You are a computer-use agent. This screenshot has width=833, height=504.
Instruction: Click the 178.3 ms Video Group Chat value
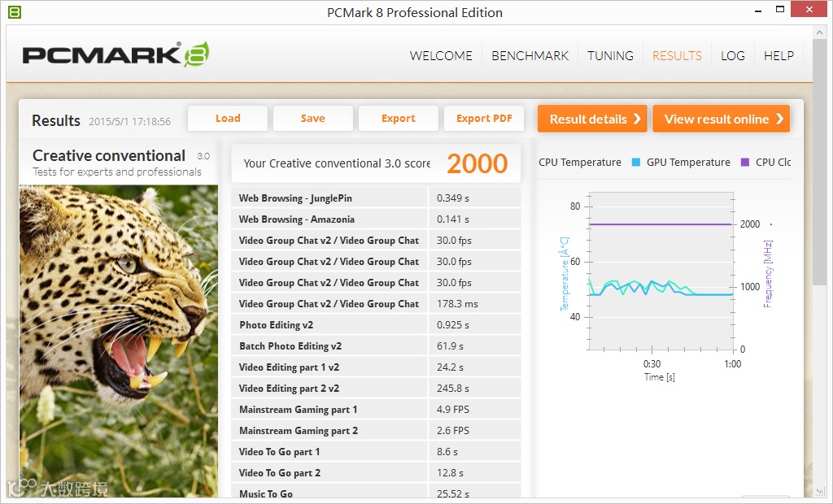(x=457, y=304)
